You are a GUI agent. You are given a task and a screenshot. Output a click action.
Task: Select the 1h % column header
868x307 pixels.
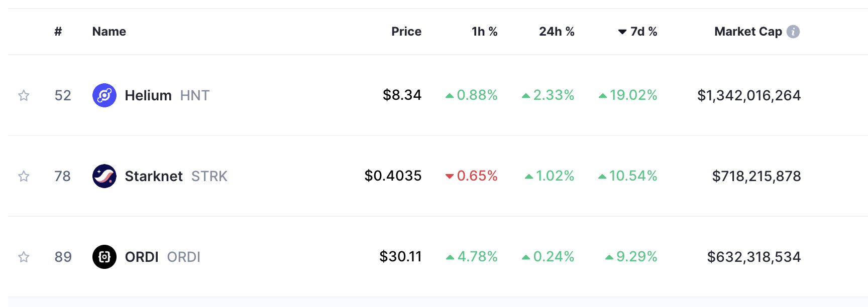tap(484, 31)
